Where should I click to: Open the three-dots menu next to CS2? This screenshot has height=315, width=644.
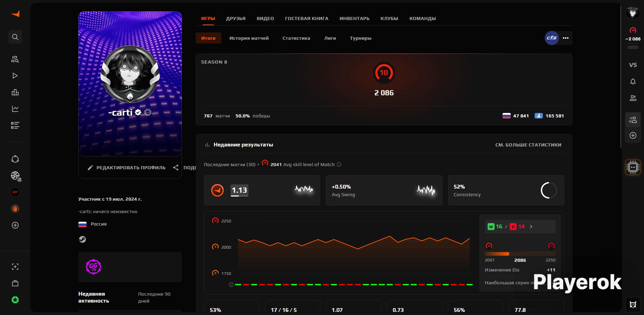click(x=566, y=38)
